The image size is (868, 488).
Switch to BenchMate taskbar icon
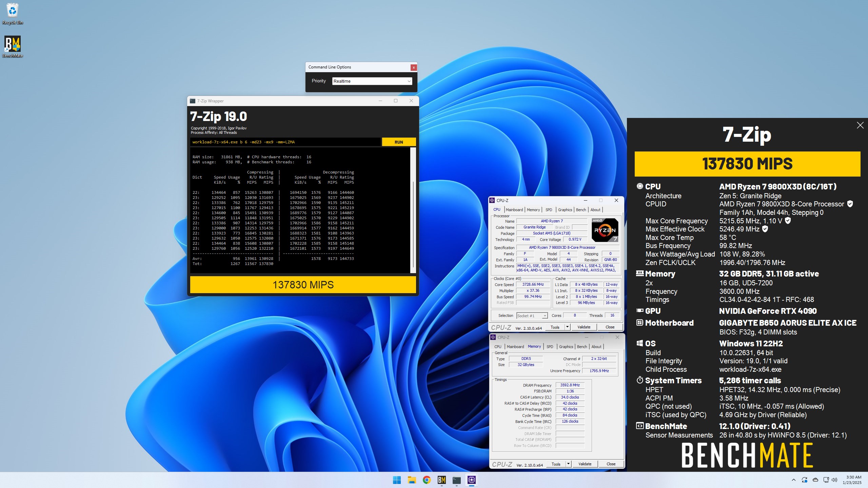point(441,480)
